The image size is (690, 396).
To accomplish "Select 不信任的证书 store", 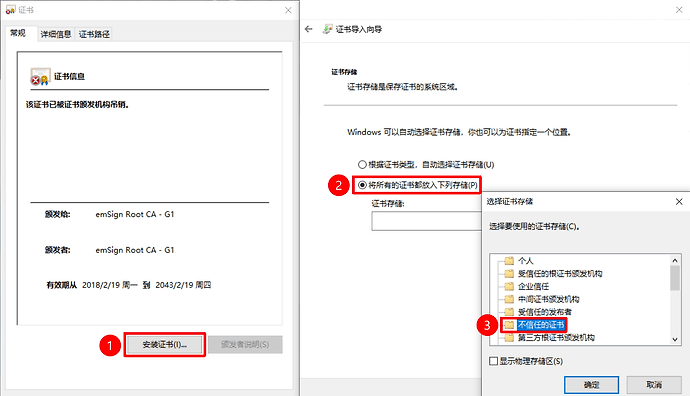I will pyautogui.click(x=541, y=325).
